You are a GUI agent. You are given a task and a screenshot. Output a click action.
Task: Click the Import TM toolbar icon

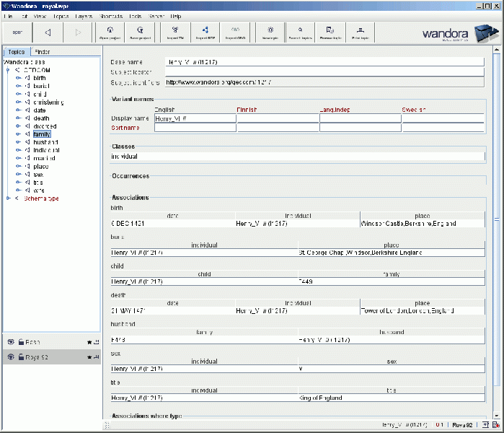[x=175, y=32]
